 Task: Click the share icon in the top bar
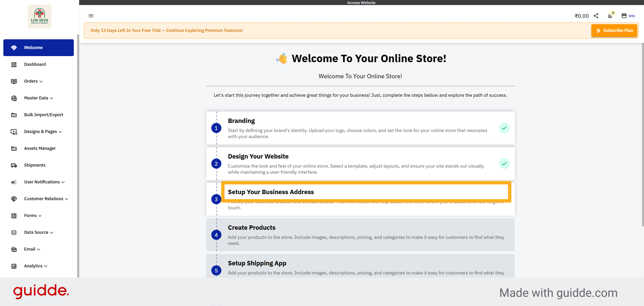coord(596,15)
